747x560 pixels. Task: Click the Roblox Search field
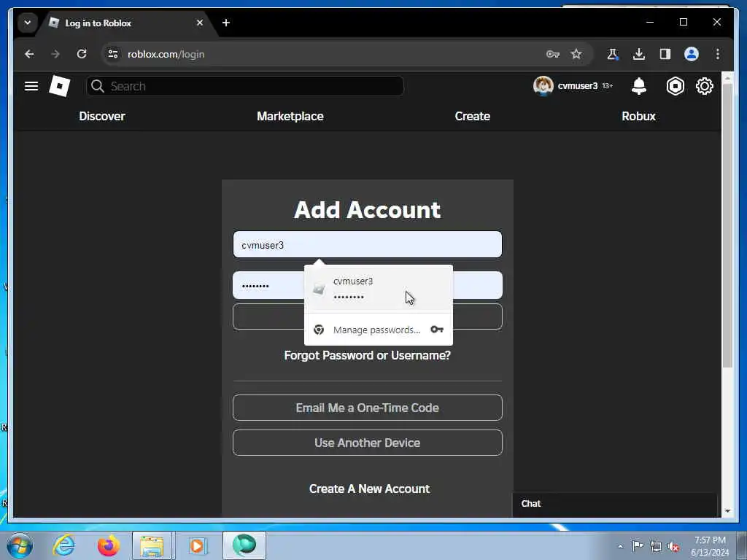pyautogui.click(x=245, y=86)
